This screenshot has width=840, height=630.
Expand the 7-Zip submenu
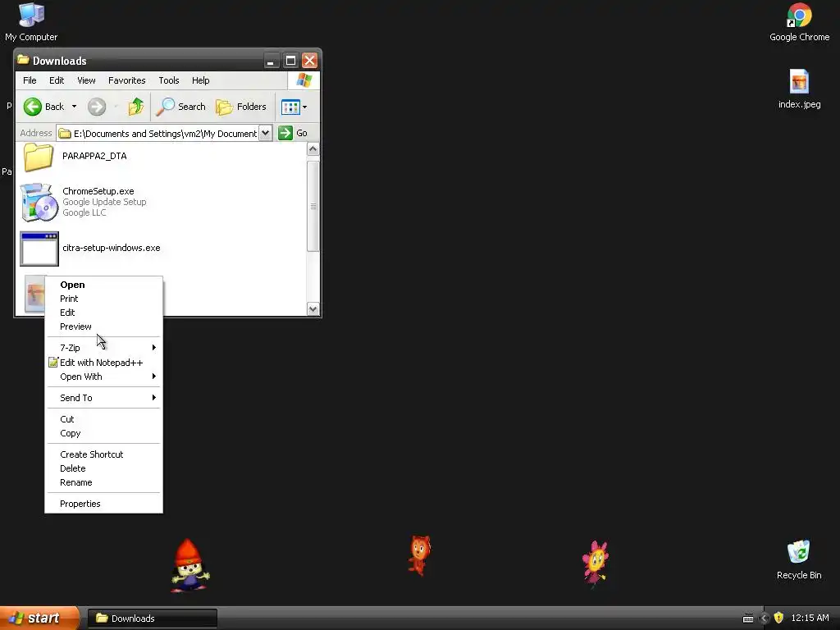pos(104,348)
